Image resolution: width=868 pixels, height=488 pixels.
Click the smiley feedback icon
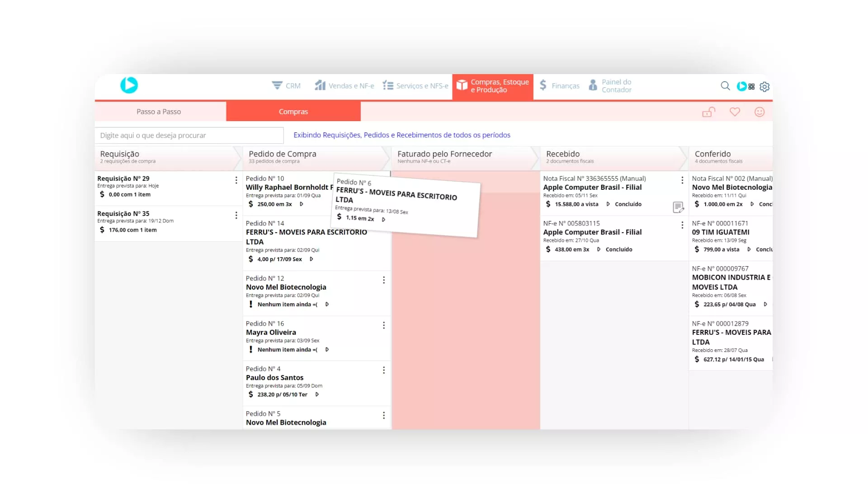[x=759, y=112]
